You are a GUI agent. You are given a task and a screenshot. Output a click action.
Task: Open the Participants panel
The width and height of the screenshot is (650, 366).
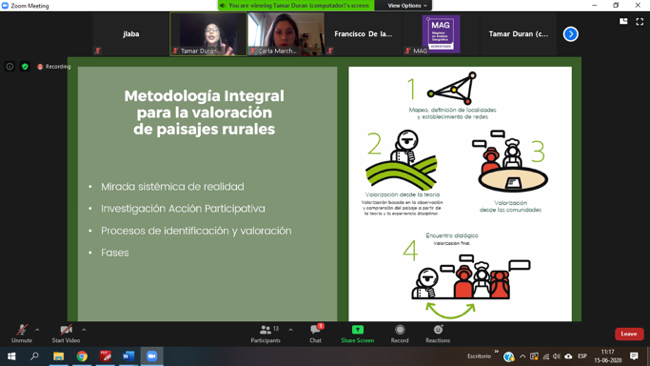pyautogui.click(x=265, y=334)
